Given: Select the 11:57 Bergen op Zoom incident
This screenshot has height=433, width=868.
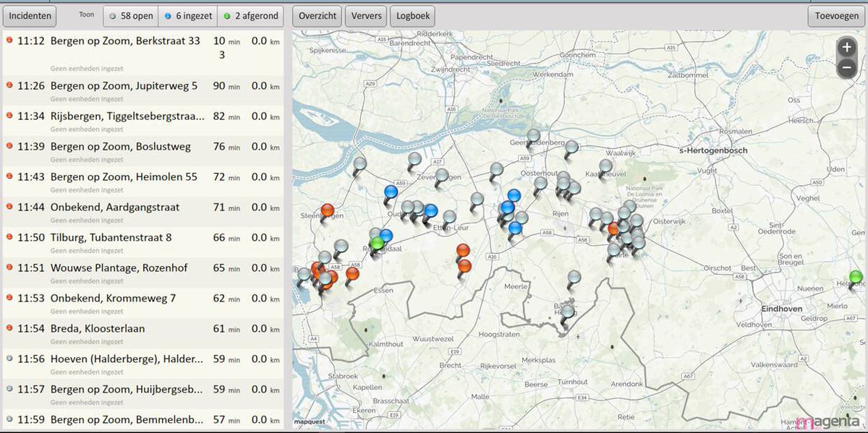Looking at the screenshot, I should [142, 395].
